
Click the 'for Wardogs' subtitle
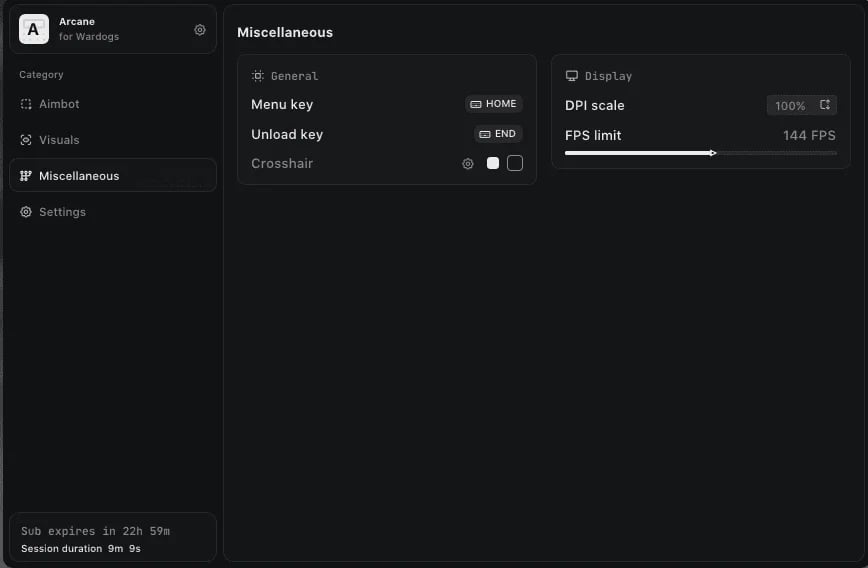click(89, 37)
